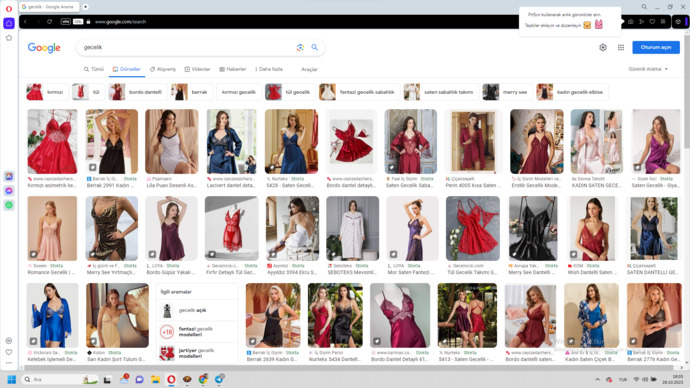Screen dimensions: 690x388
Task: Open new browser tab
Action: click(85, 7)
